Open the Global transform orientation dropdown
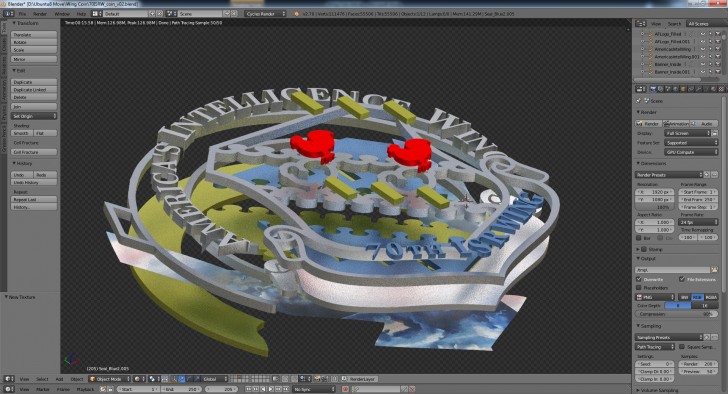The image size is (728, 394). point(214,379)
